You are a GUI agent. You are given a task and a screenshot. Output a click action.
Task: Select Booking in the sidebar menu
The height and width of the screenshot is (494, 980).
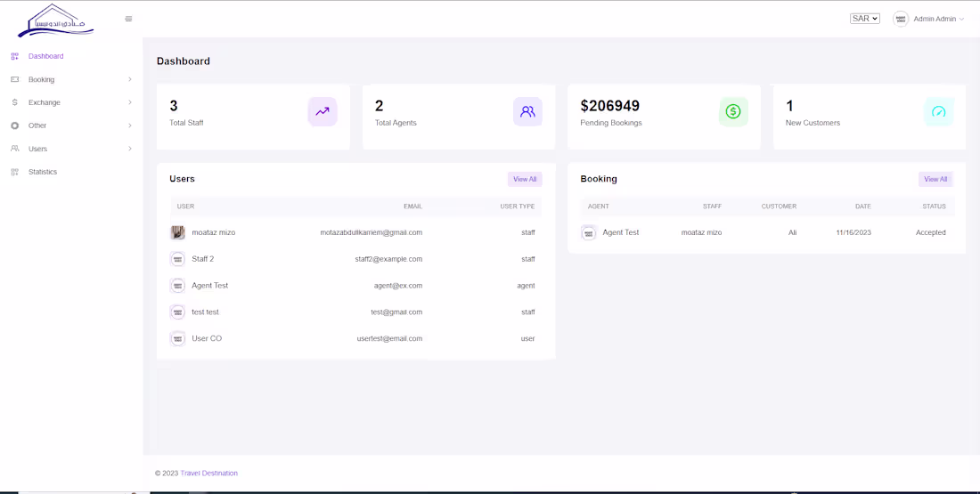point(41,80)
